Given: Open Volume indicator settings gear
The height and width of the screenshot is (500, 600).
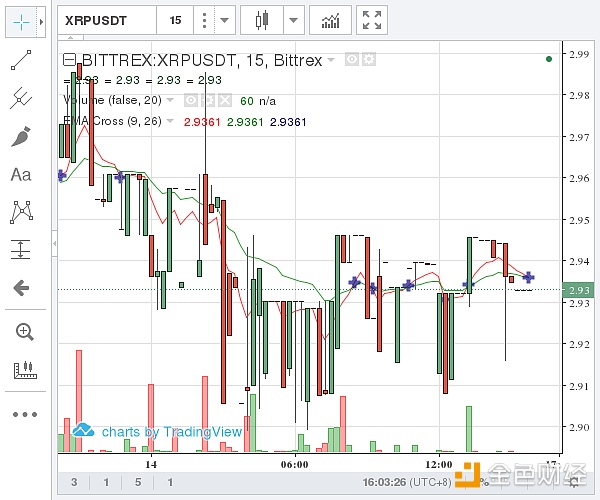Looking at the screenshot, I should click(208, 101).
